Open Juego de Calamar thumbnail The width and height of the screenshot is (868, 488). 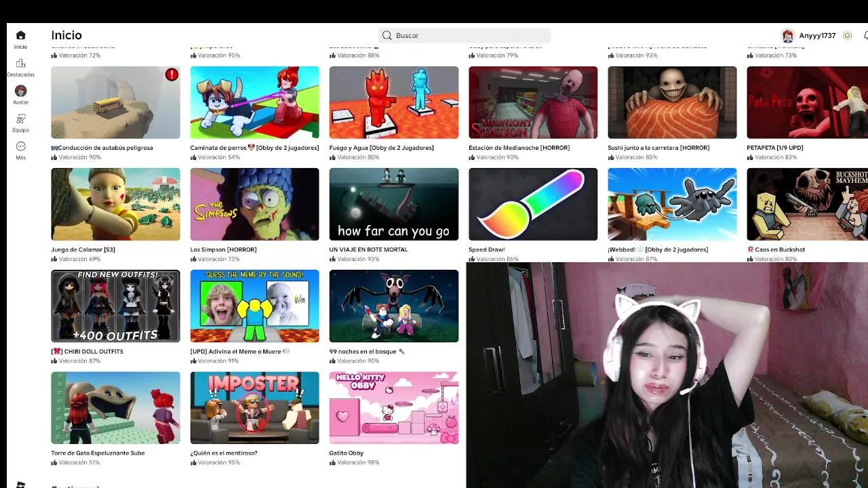coord(115,204)
